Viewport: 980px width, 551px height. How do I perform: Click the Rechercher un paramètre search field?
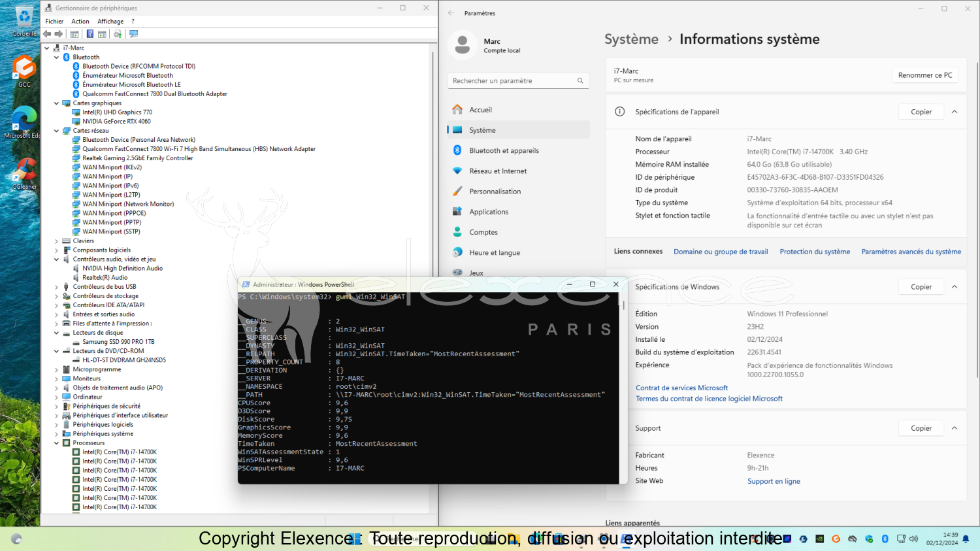(518, 80)
